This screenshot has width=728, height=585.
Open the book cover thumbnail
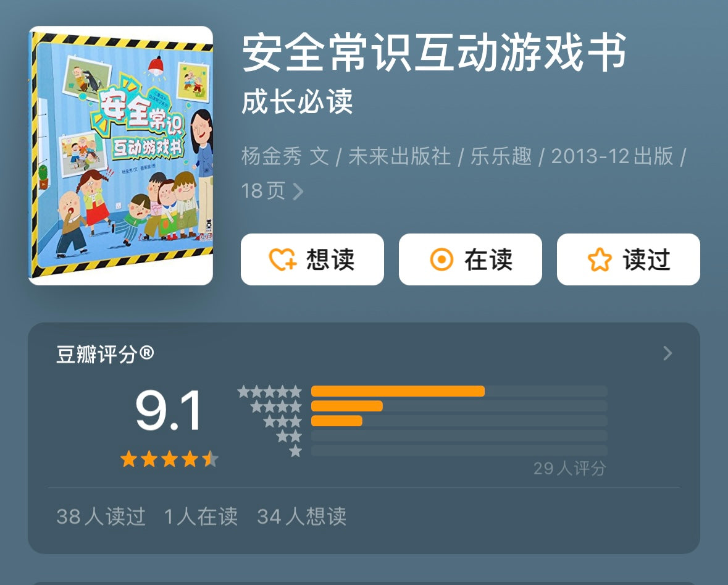(120, 156)
